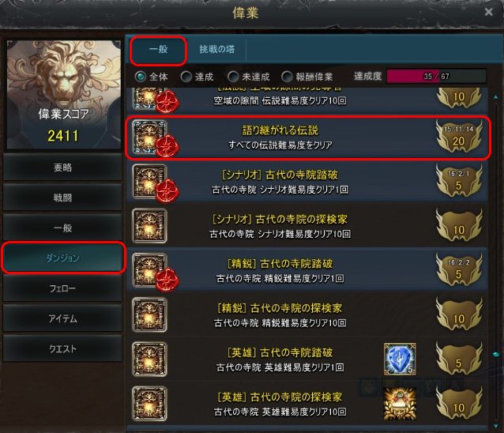Click the [シナリオ] 古代の寺院踏破 achievement icon
The image size is (504, 433).
coord(149,182)
